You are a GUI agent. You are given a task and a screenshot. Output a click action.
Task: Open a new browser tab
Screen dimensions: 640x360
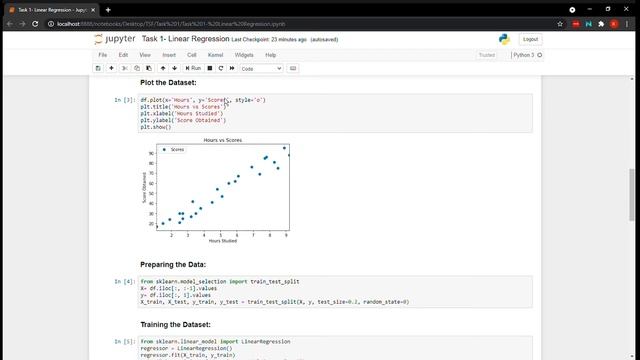[x=108, y=10]
